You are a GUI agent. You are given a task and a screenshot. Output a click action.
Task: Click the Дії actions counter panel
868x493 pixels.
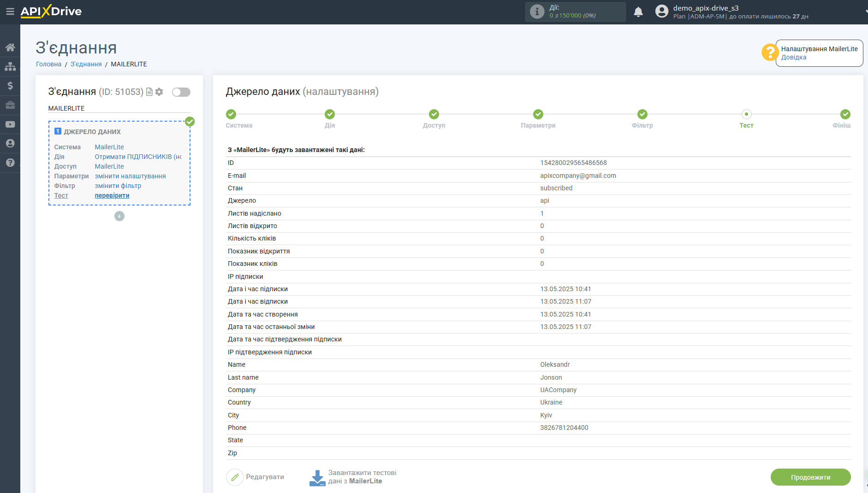(x=575, y=12)
